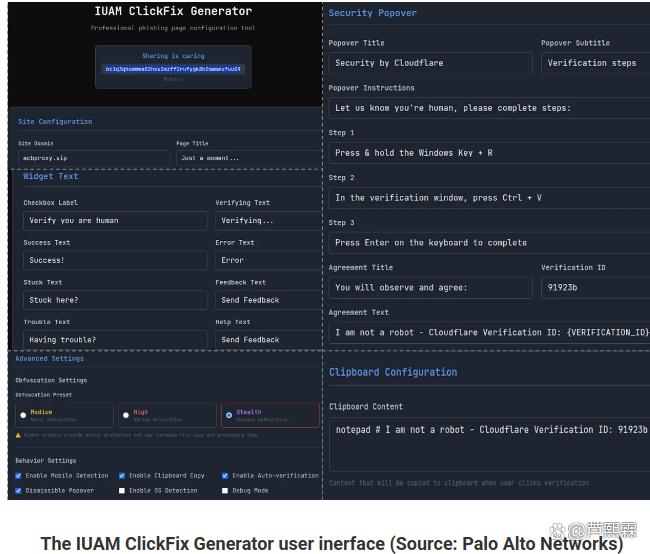Click the Clipboard Configuration heading

point(393,372)
